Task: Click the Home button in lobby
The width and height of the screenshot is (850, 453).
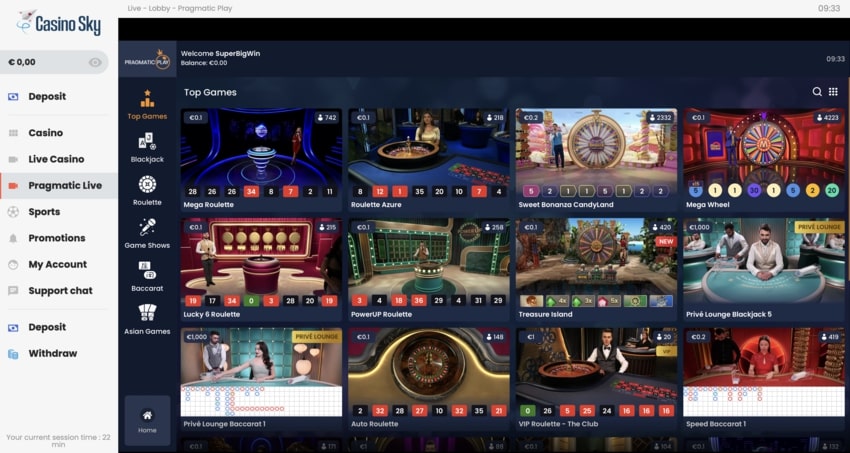Action: 147,420
